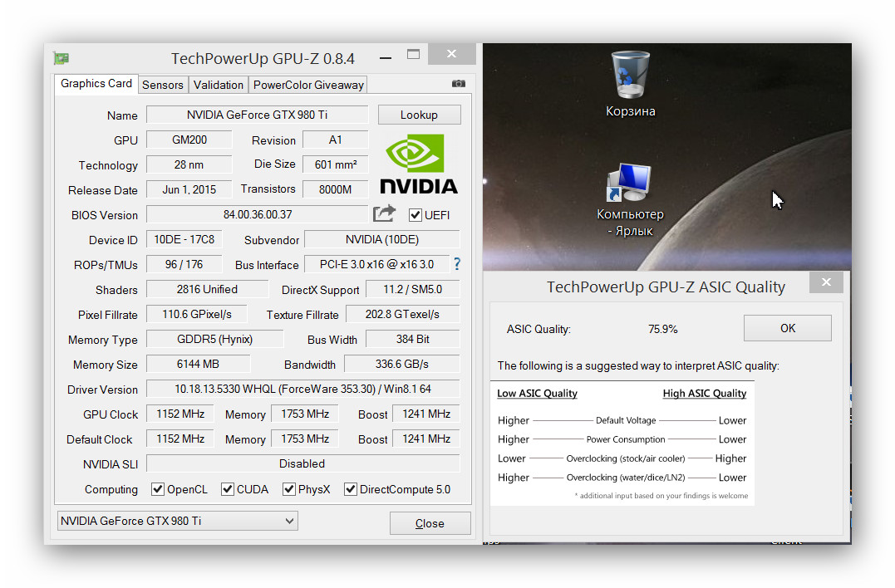Screen dimensions: 895x588
Task: Click the camera screenshot icon
Action: pyautogui.click(x=458, y=84)
